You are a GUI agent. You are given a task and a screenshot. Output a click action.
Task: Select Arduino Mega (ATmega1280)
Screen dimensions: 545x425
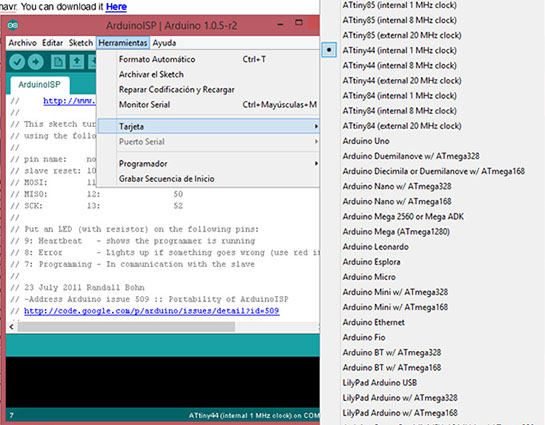tap(396, 231)
